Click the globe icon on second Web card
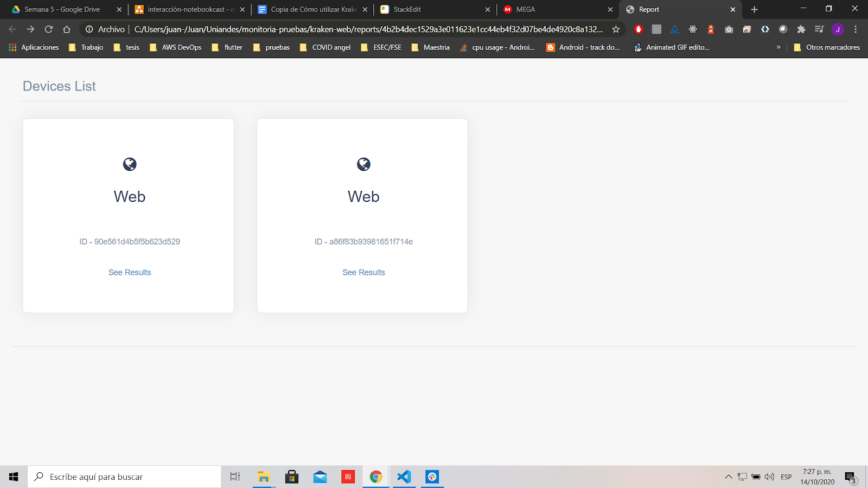This screenshot has width=868, height=488. (363, 164)
